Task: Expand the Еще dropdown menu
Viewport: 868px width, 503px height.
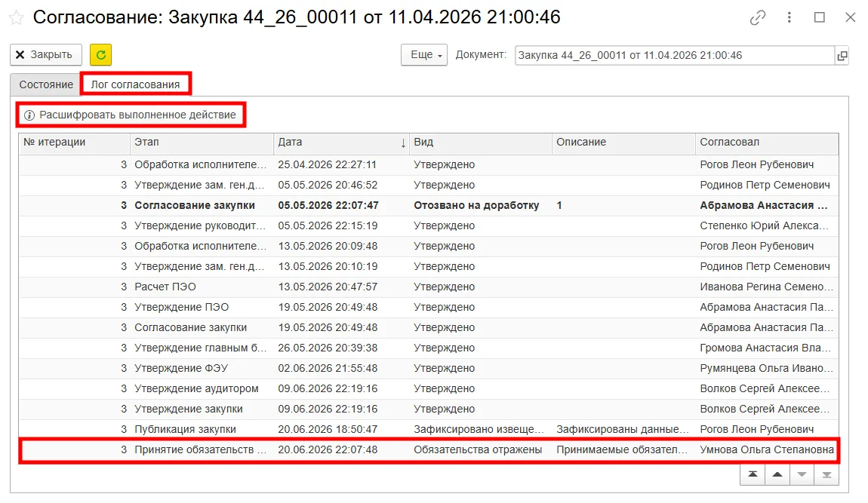Action: coord(424,55)
